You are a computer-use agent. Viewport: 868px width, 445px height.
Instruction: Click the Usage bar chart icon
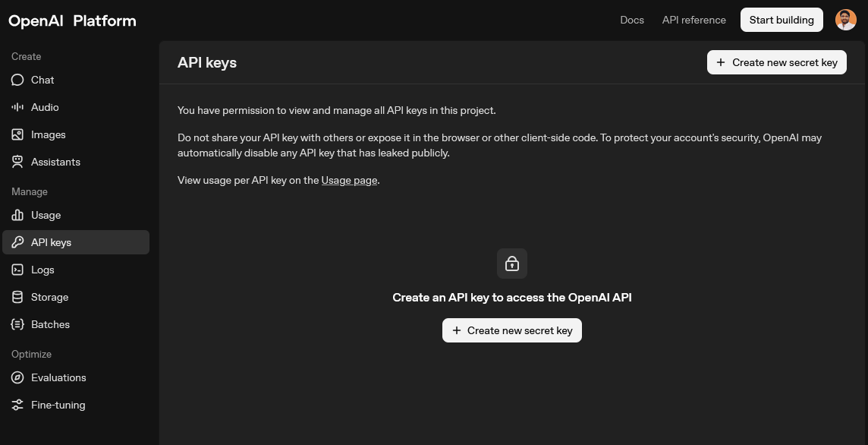point(17,215)
